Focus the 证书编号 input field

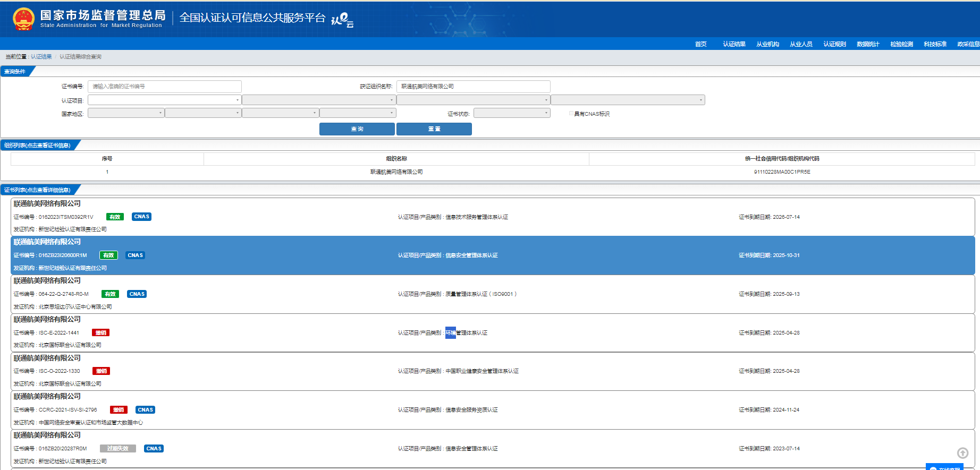click(x=165, y=87)
